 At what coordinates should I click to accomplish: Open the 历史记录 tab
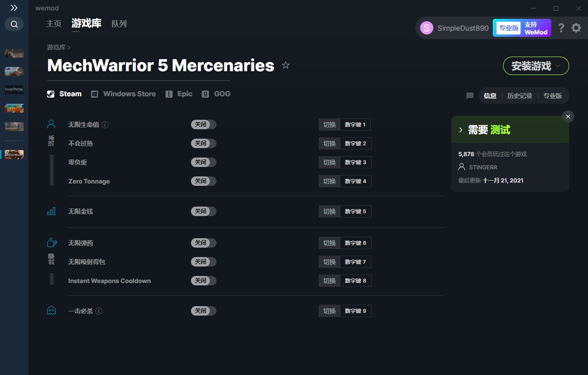(x=520, y=96)
